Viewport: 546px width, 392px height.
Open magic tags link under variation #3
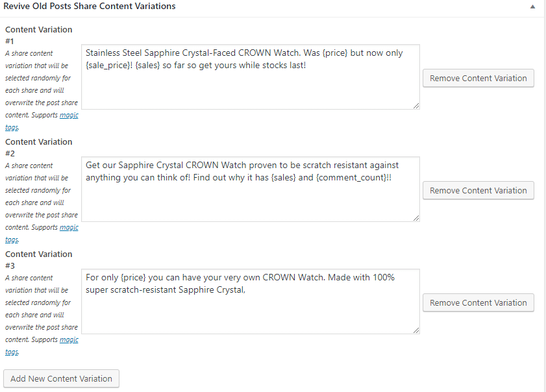(69, 340)
